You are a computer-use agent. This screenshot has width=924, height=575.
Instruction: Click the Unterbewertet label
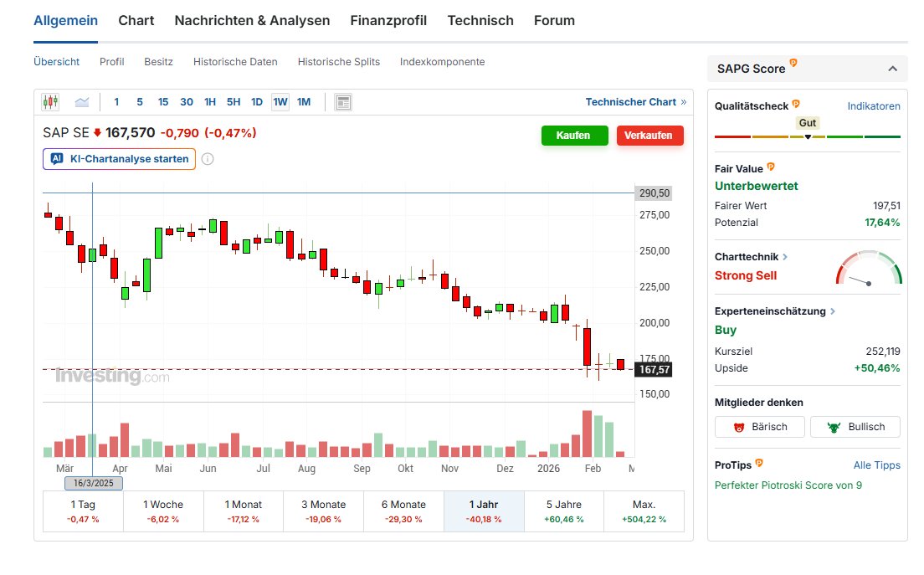point(756,186)
